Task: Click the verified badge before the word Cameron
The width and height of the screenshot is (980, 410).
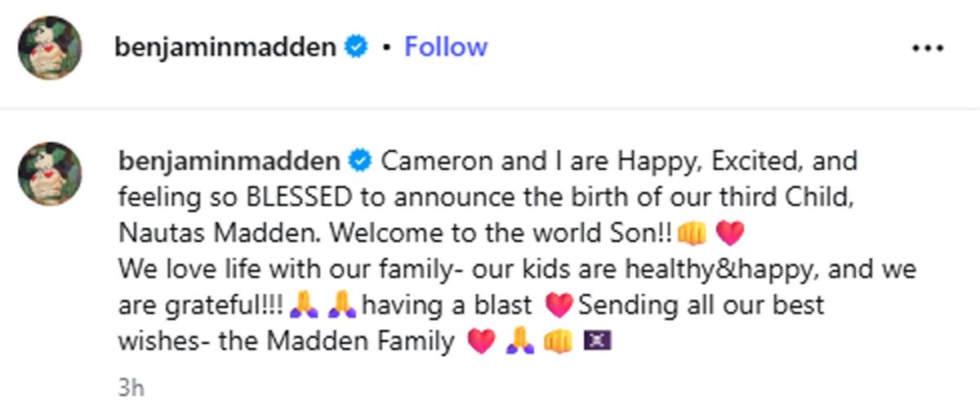Action: 360,161
